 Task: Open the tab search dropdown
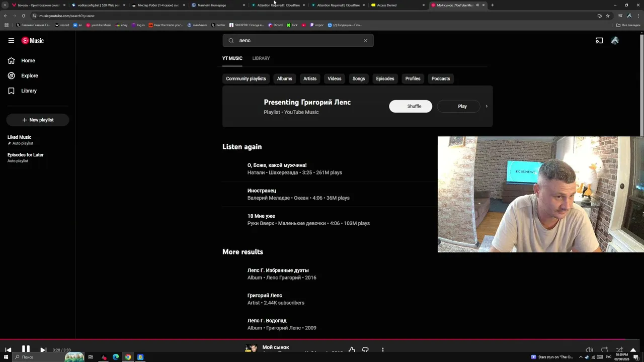(x=5, y=5)
